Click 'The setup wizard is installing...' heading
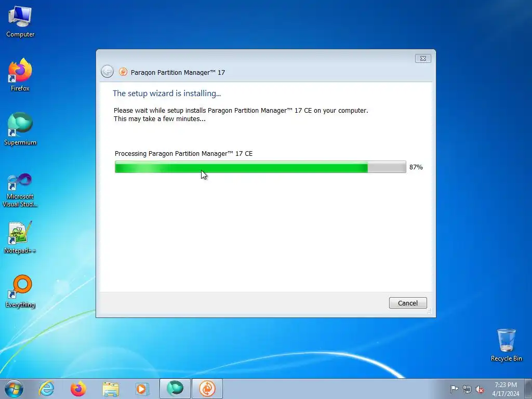The image size is (532, 399). click(x=167, y=94)
